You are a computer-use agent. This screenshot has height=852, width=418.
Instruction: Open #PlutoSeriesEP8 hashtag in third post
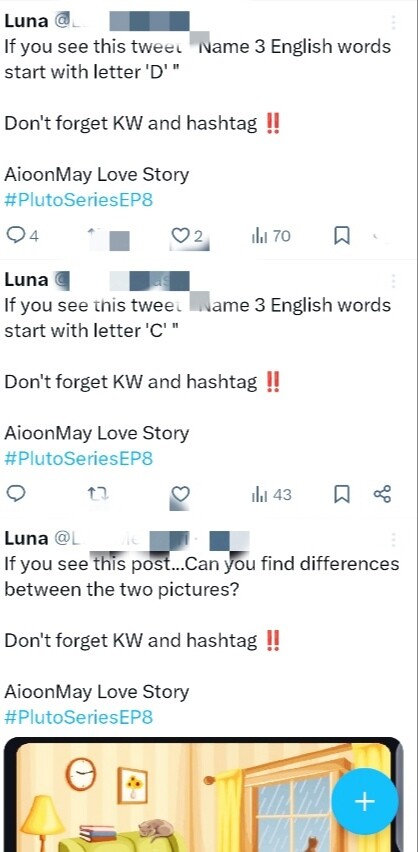[79, 717]
